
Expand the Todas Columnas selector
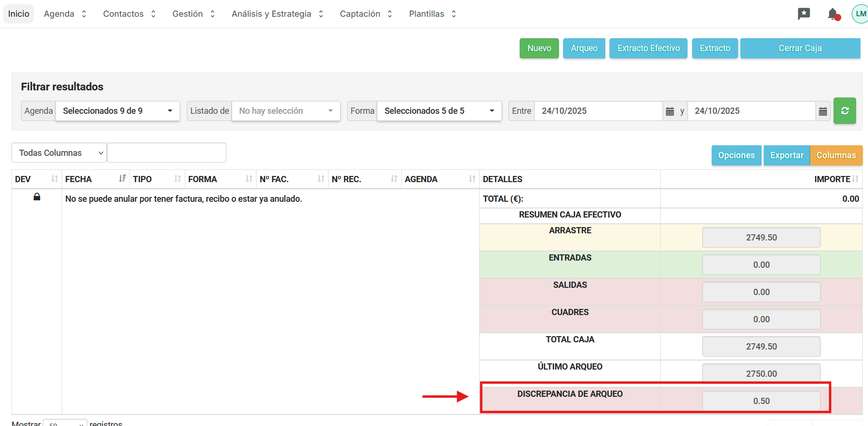coord(59,153)
